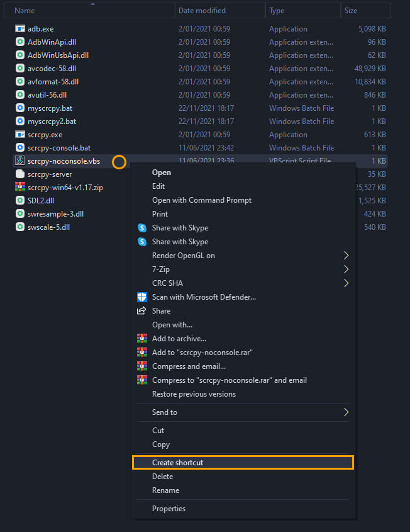The image size is (410, 532).
Task: Choose Cut in the context menu
Action: pos(243,431)
